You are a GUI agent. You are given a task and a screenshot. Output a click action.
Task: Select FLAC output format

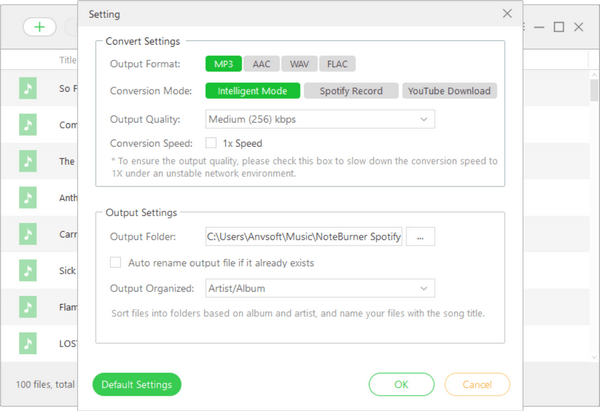[x=337, y=64]
